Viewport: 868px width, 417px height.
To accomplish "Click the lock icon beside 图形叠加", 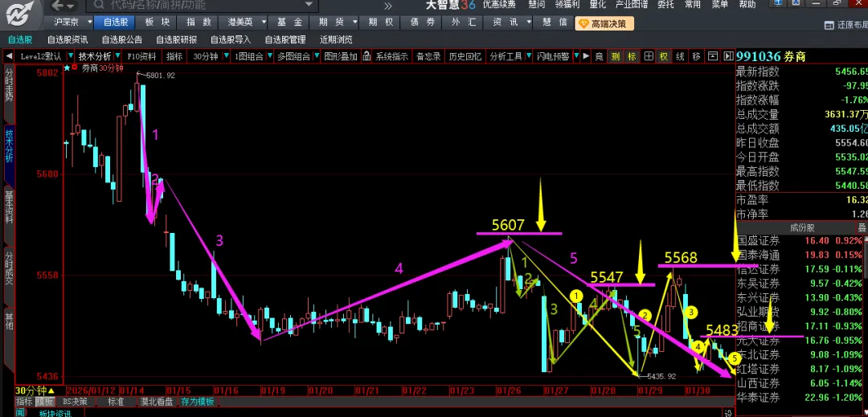I will tap(366, 56).
